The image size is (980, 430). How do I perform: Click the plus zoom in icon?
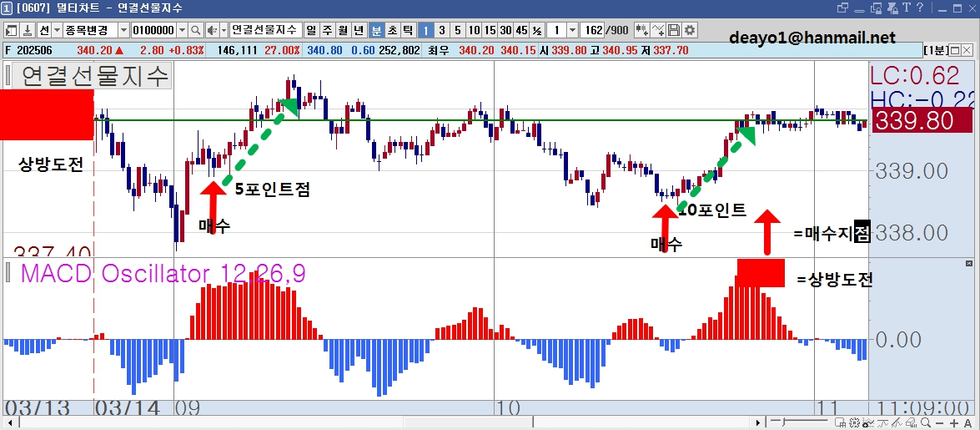pyautogui.click(x=954, y=423)
